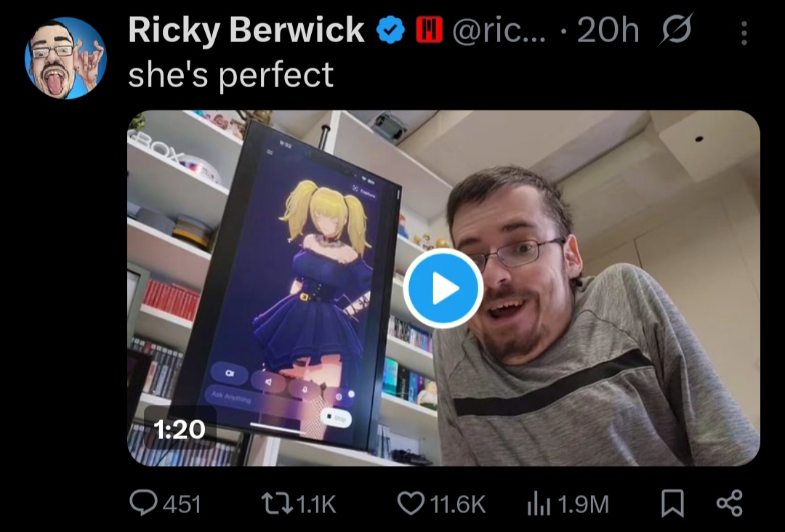
Task: Reply using the comment bubble icon
Action: point(143,502)
